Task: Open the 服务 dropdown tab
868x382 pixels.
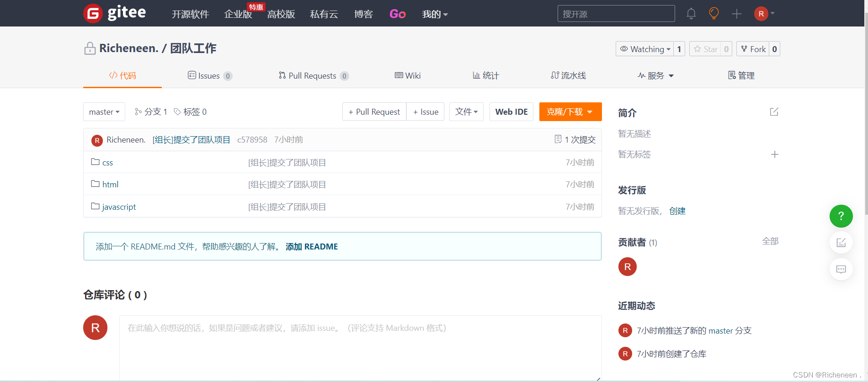Action: 655,76
